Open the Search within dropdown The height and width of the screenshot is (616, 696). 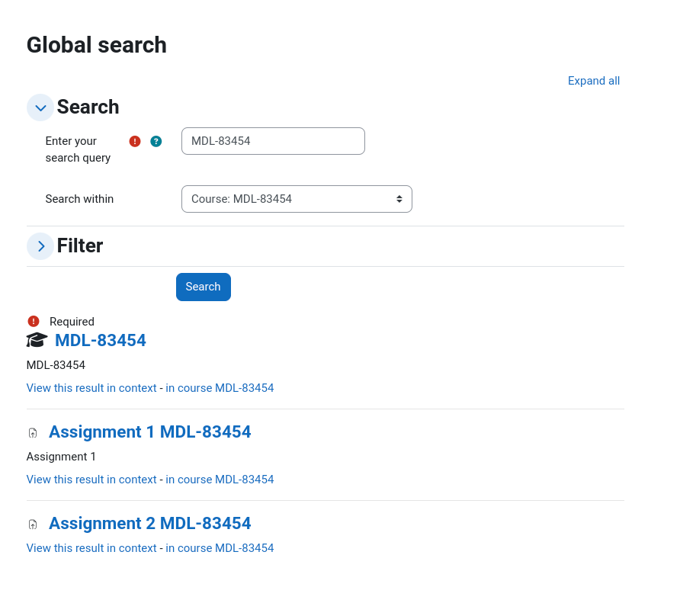(x=297, y=199)
